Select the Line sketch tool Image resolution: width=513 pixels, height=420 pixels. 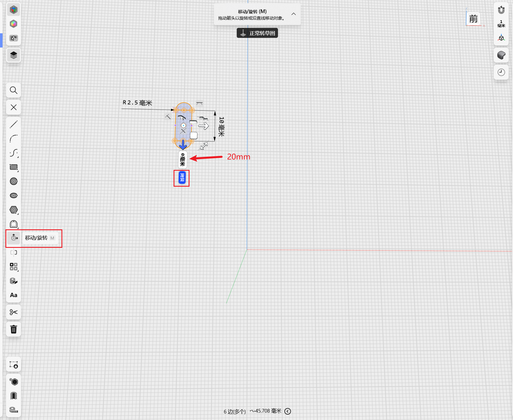(13, 124)
